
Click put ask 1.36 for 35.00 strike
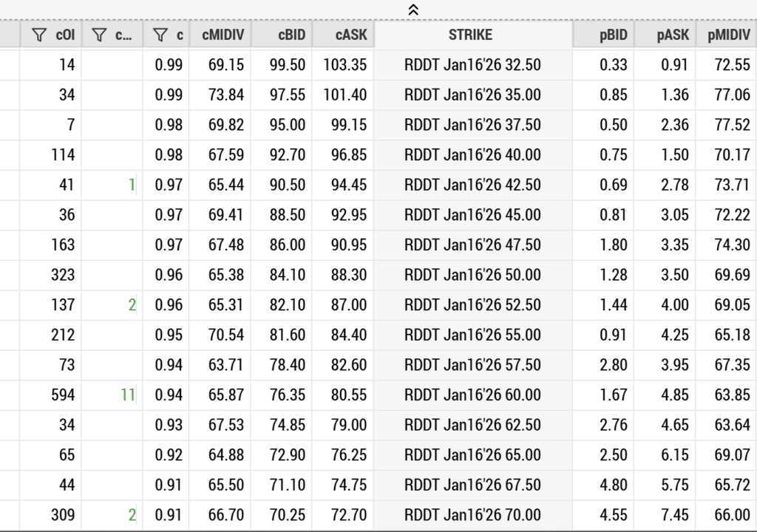pos(674,95)
